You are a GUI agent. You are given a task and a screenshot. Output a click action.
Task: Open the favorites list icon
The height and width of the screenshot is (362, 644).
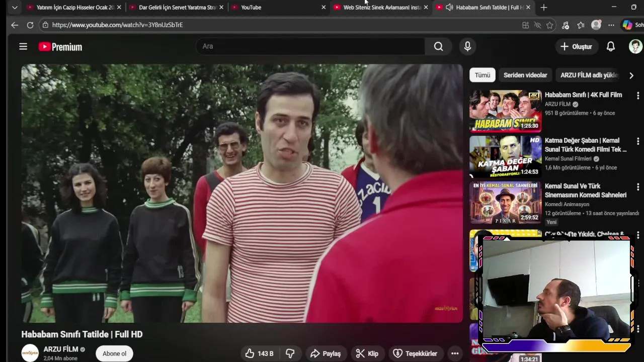coord(581,25)
